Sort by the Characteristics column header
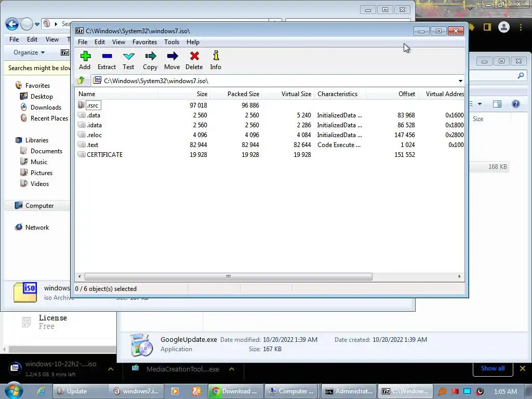The height and width of the screenshot is (399, 532). [340, 94]
